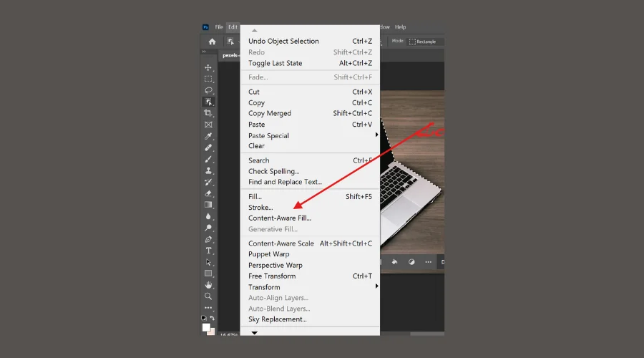Image resolution: width=644 pixels, height=358 pixels.
Task: Click the Edit menu in menu bar
Action: point(233,27)
